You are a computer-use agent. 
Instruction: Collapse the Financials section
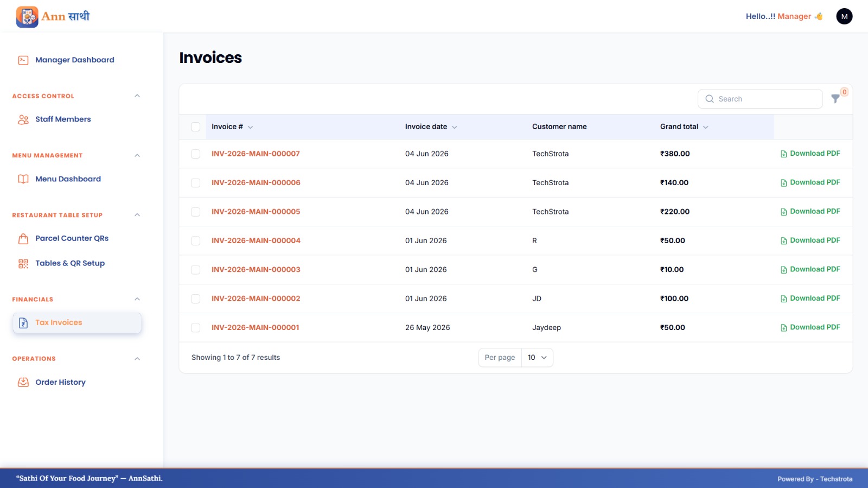pos(137,299)
